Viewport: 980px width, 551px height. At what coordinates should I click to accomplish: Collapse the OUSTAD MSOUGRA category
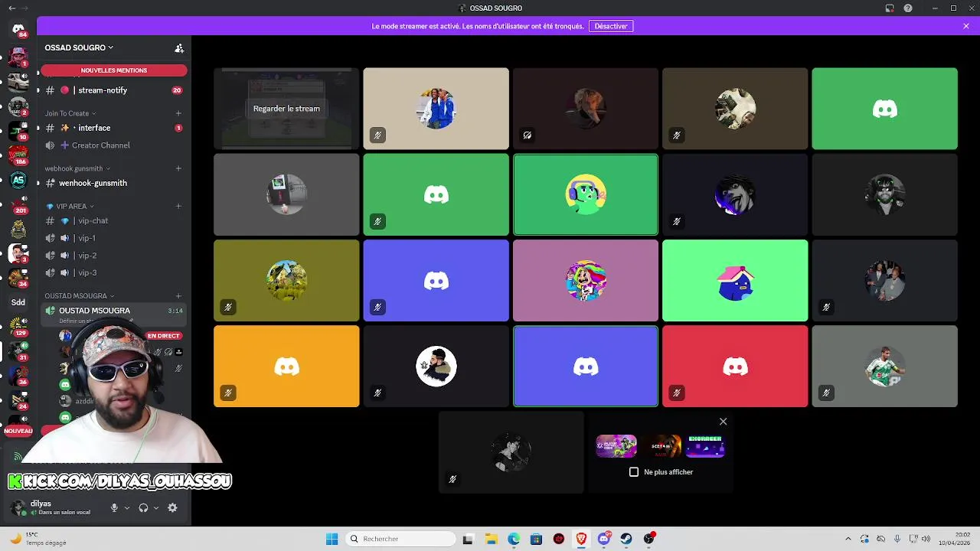pos(80,296)
